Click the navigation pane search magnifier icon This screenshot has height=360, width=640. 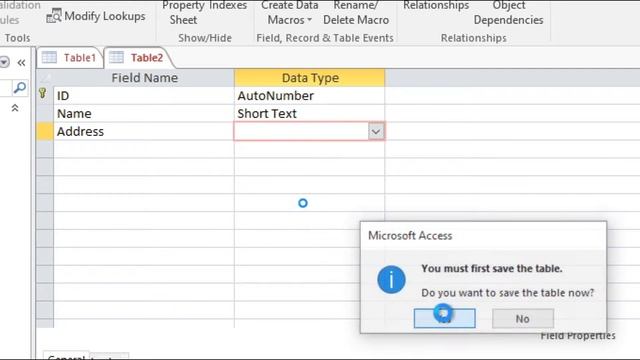(20, 87)
